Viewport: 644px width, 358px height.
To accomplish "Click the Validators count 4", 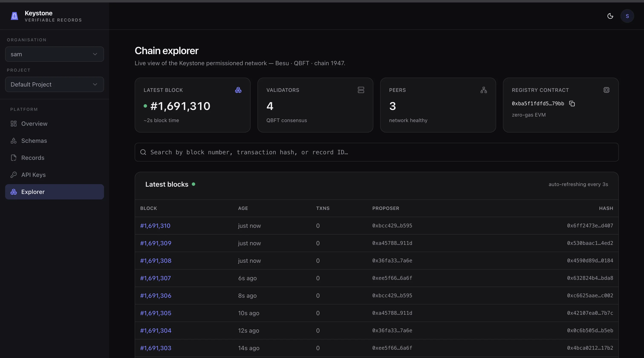I will (270, 106).
